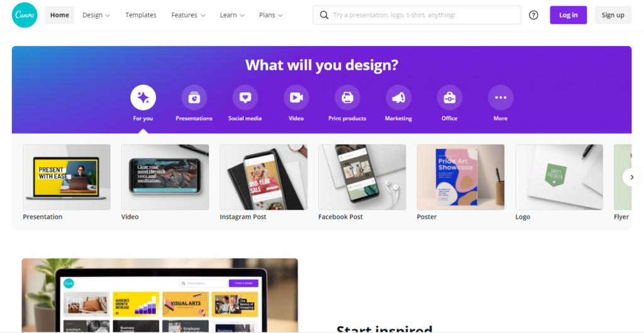Expand the Design dropdown menu
Screen dimensions: 644x333
coord(96,15)
